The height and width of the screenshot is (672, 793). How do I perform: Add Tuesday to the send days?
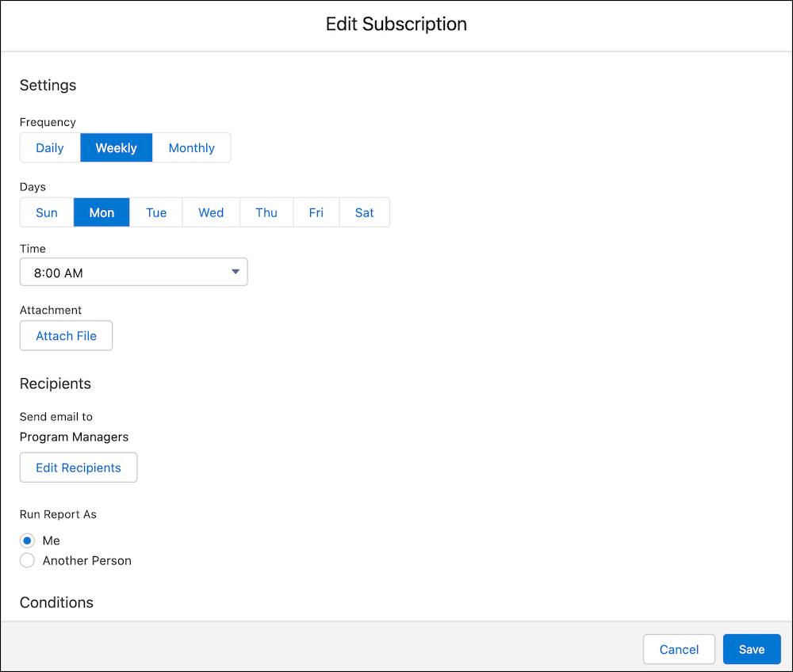(156, 212)
